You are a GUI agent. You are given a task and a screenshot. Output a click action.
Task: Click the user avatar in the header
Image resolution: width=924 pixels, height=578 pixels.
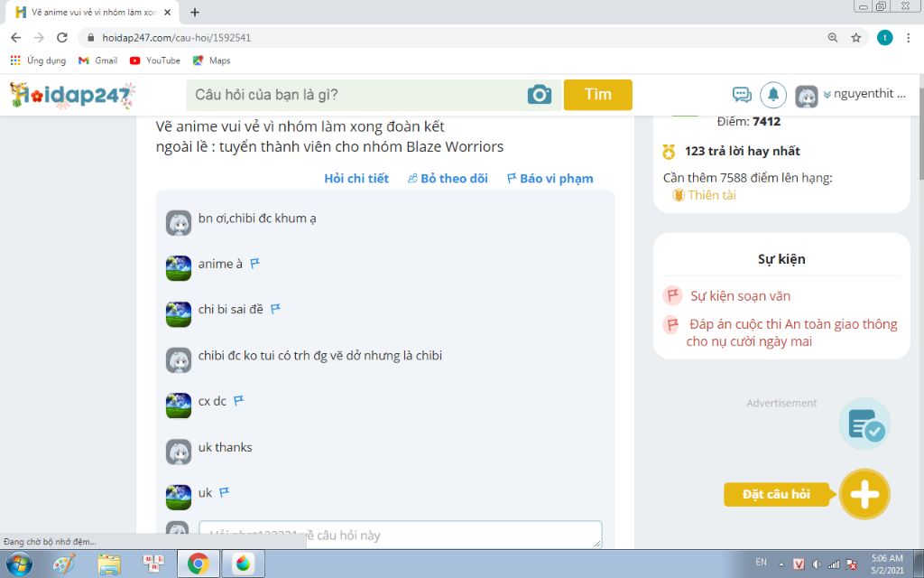coord(806,96)
